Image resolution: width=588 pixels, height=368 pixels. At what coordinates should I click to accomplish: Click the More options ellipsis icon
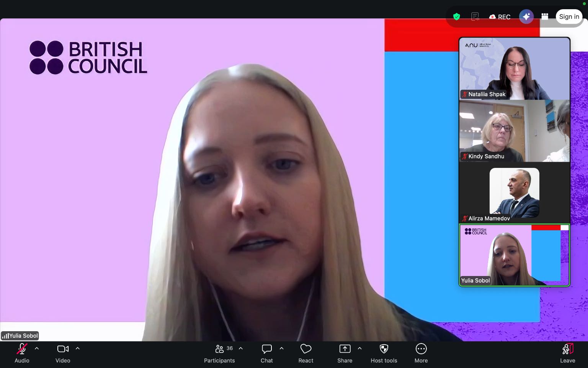tap(421, 353)
